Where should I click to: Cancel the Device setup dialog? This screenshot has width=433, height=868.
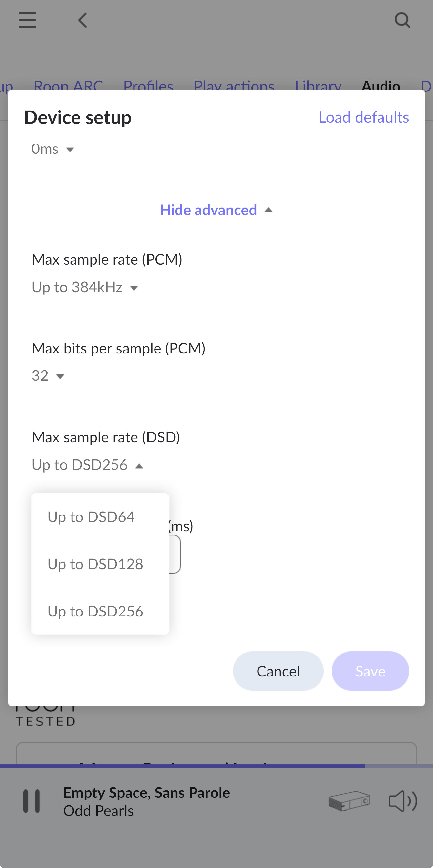pyautogui.click(x=278, y=671)
